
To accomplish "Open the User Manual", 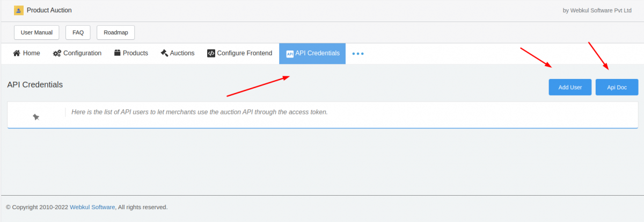I will point(36,32).
